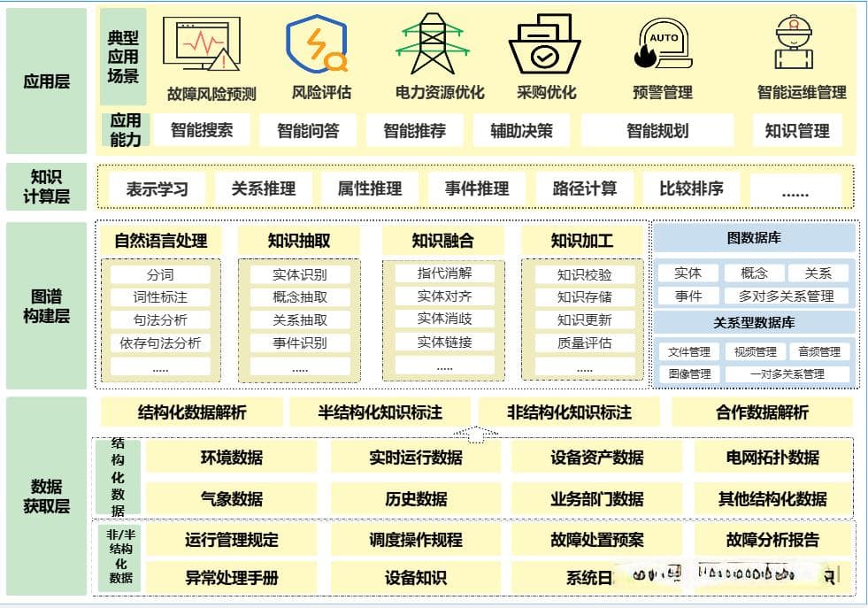Click the operations worker helmet icon
Viewport: 868px width, 608px height.
click(794, 42)
